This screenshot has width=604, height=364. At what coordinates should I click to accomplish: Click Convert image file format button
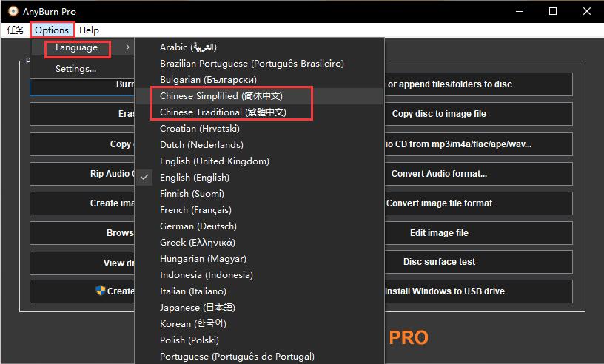coord(478,203)
